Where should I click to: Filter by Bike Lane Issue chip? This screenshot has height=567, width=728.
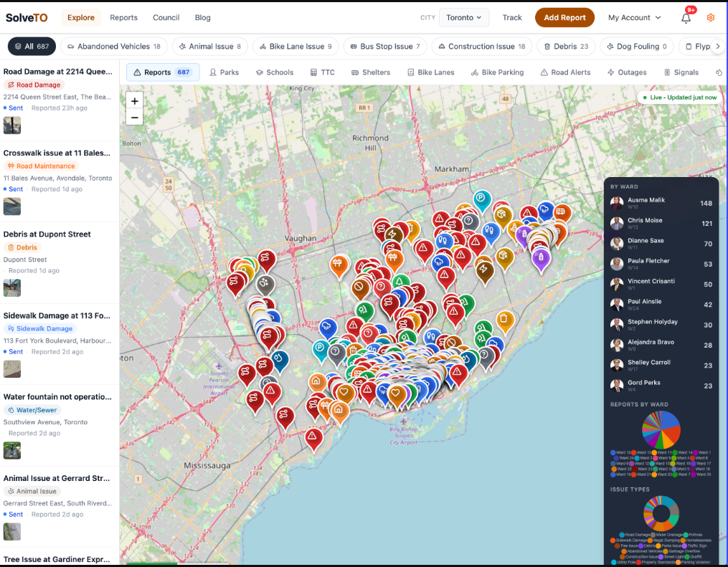coord(296,47)
